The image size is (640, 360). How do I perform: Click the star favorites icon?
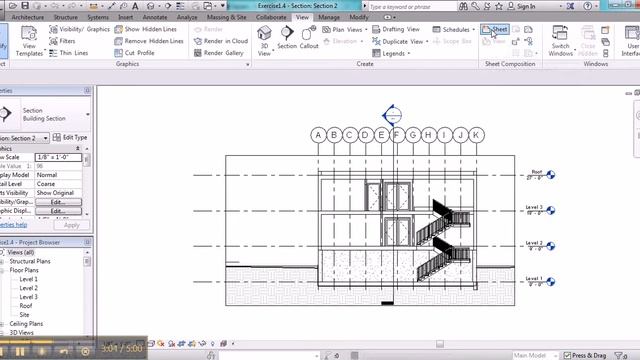coord(499,6)
